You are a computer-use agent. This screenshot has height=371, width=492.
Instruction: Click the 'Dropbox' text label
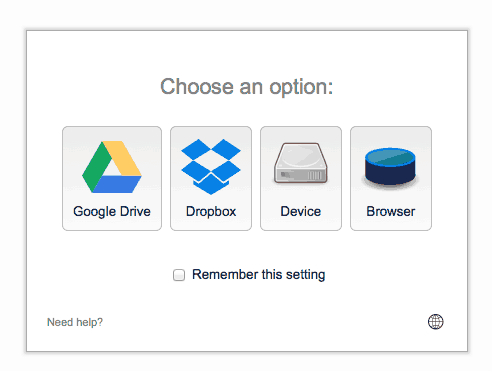tap(211, 211)
